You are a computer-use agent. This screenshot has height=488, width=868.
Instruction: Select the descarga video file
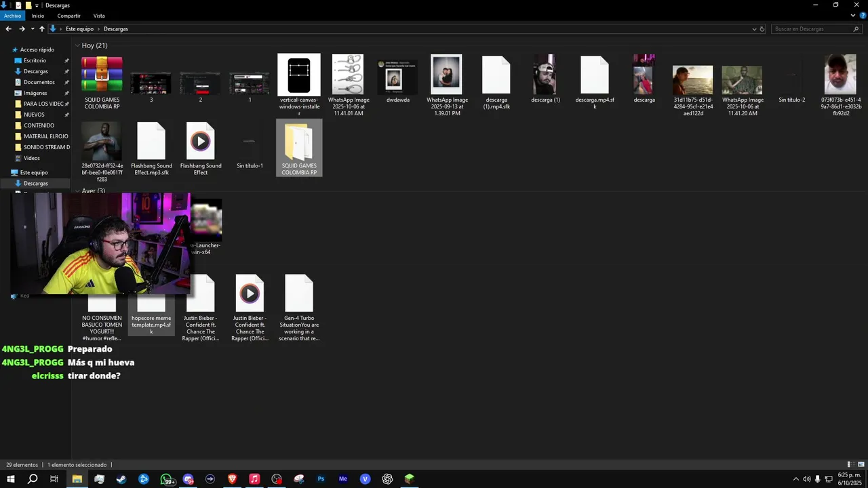[644, 79]
